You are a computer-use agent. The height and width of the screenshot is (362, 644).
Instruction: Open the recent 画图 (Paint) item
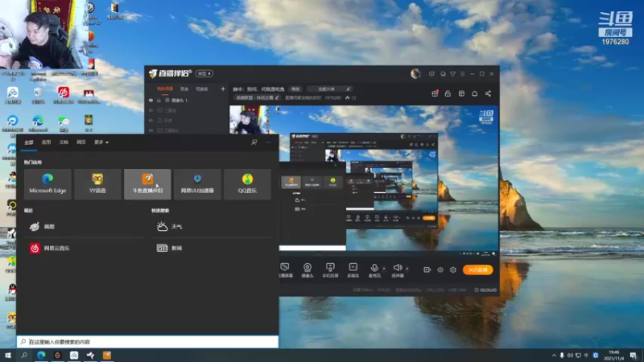85,227
